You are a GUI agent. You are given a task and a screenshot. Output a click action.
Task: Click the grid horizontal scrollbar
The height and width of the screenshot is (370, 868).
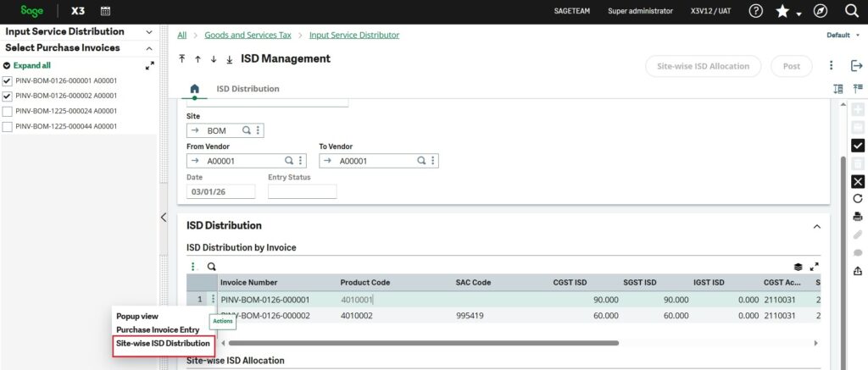(424, 343)
